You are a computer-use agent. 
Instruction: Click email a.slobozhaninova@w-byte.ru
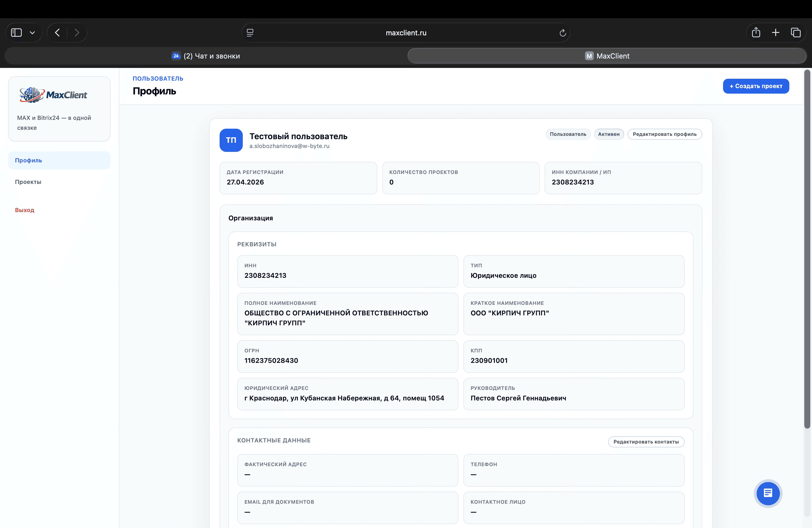(x=289, y=146)
